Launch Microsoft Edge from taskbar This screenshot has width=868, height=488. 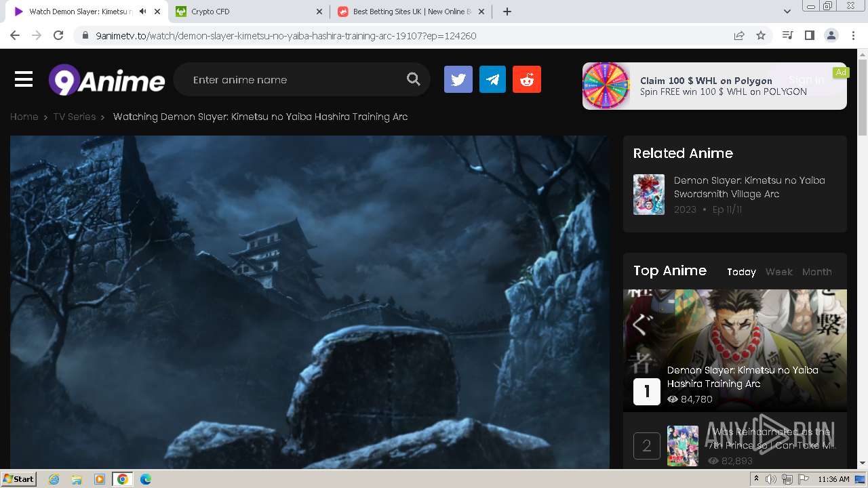[x=146, y=479]
